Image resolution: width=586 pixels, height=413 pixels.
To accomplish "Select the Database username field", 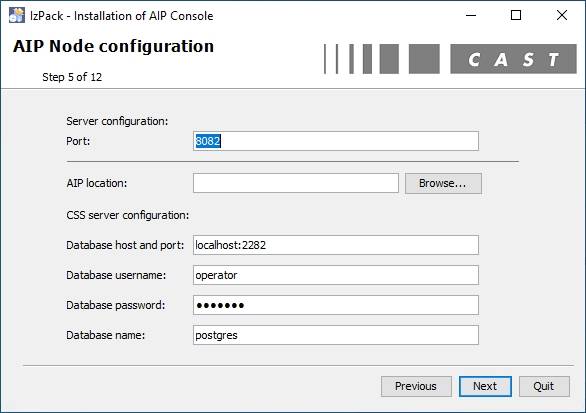I will point(336,275).
